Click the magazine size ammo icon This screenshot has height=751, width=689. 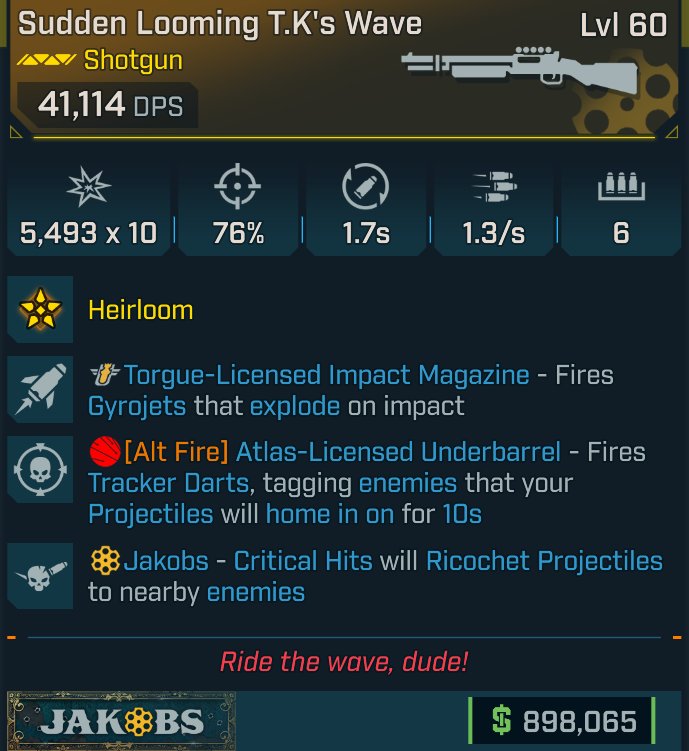coord(621,186)
